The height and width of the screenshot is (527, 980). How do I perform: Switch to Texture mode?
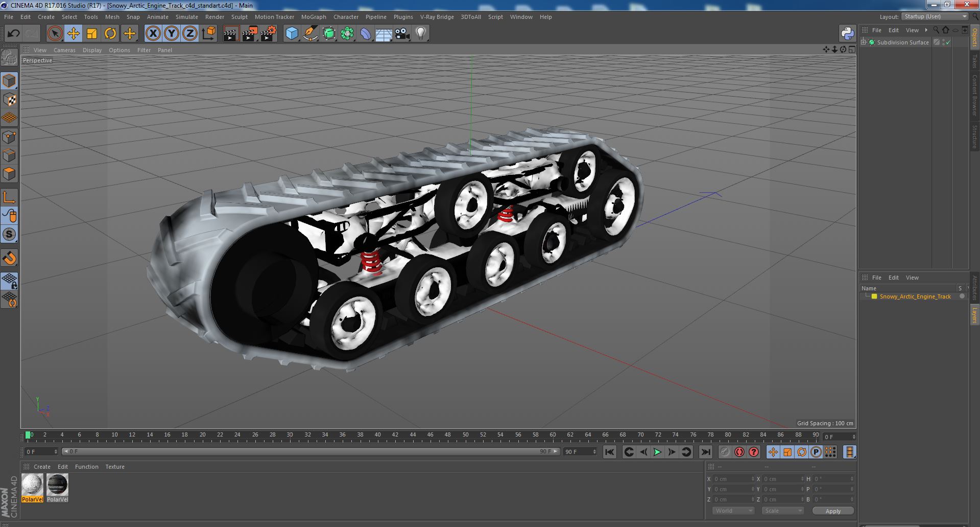(x=9, y=100)
